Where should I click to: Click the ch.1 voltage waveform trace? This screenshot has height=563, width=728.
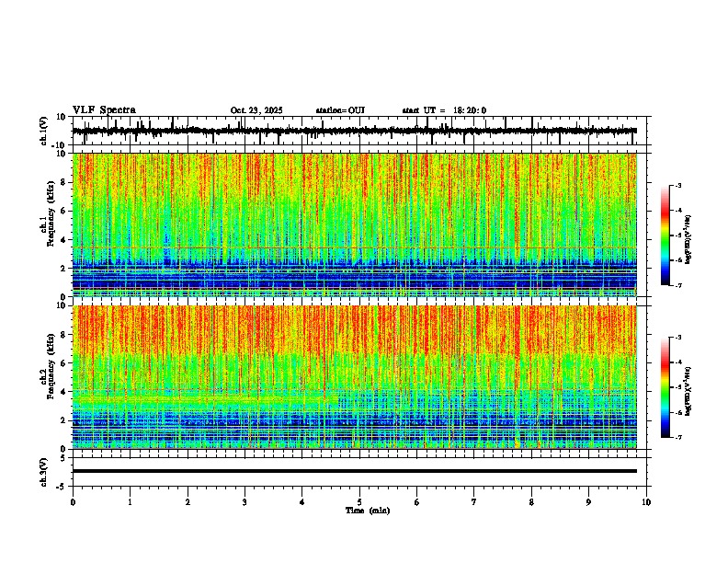(354, 131)
